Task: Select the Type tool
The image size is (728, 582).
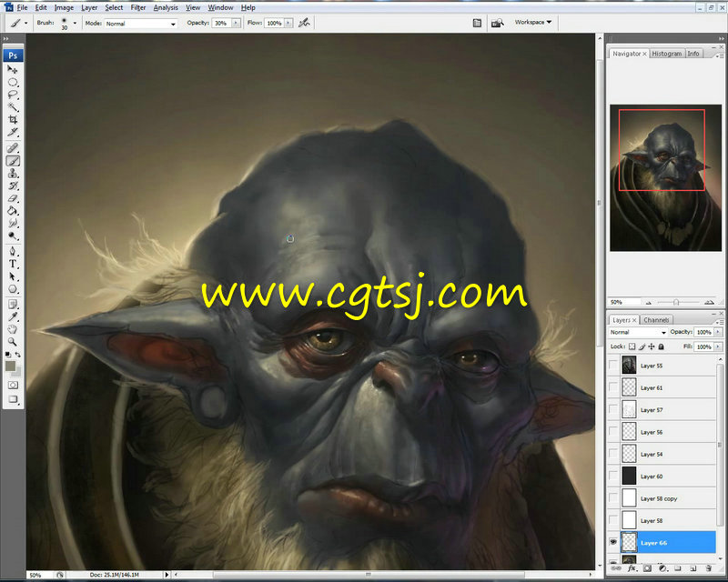Action: [13, 264]
